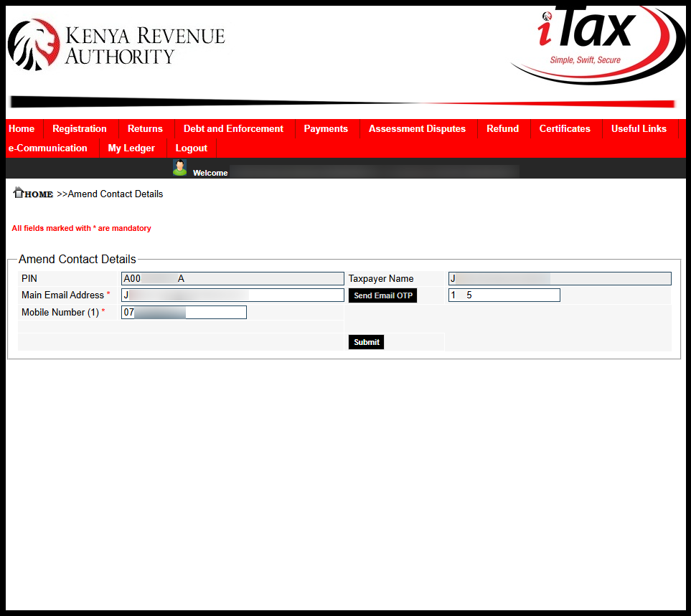Open the Useful Links menu
This screenshot has height=616, width=691.
click(638, 128)
